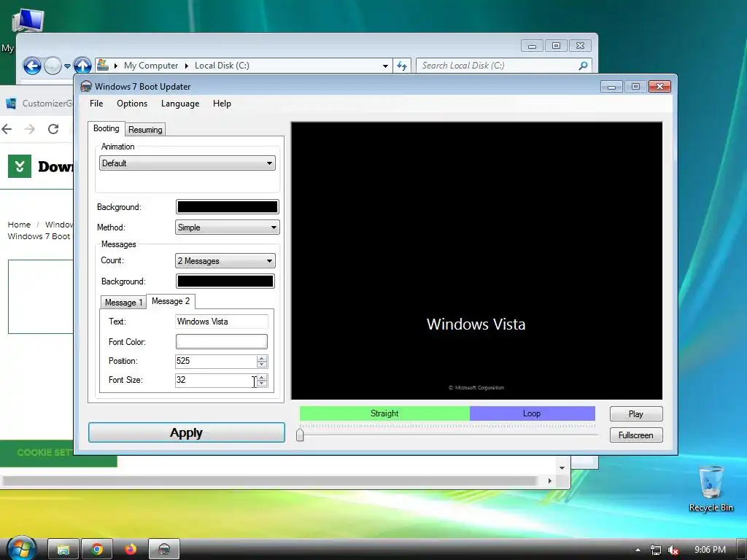This screenshot has height=560, width=747.
Task: Open the File menu in Boot Updater
Action: point(96,104)
